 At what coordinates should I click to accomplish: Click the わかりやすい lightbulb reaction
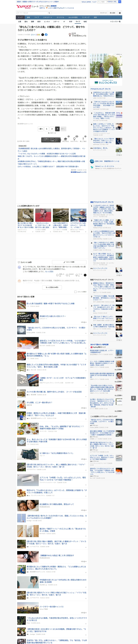[x=74, y=139]
